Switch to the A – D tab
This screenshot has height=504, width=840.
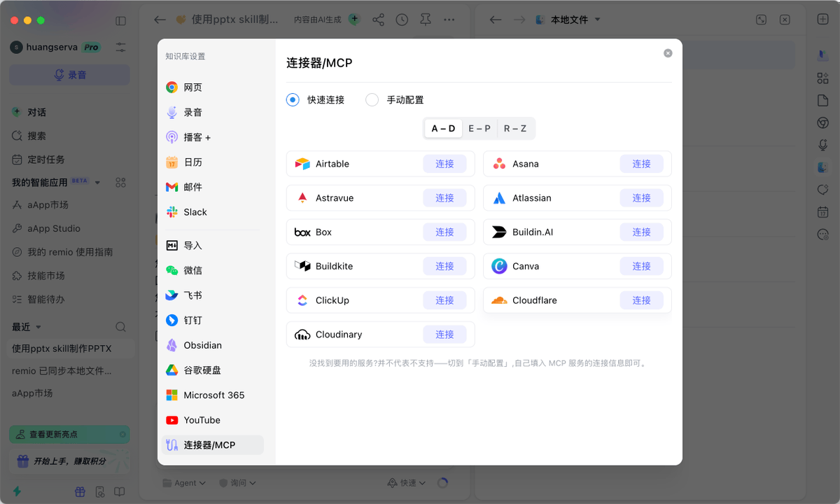pyautogui.click(x=443, y=129)
